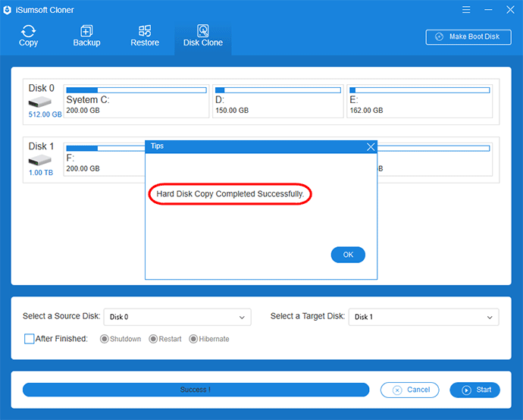Open the Copy tab
This screenshot has width=523, height=420.
(28, 36)
